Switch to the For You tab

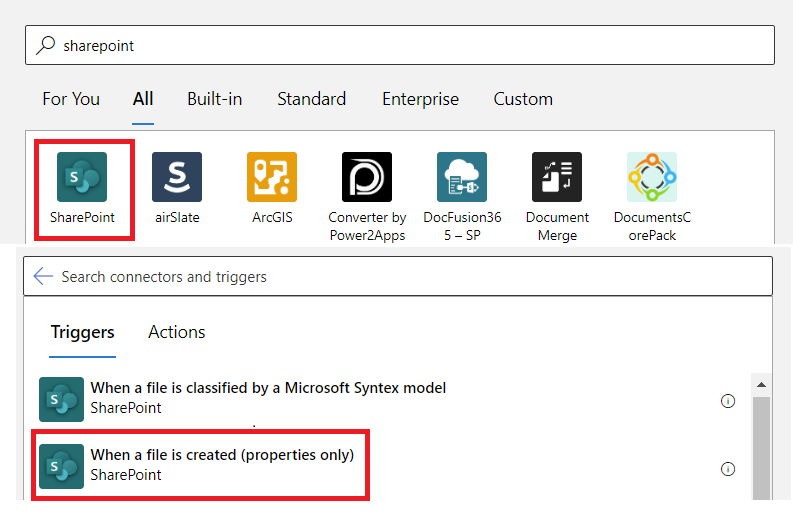(x=71, y=99)
